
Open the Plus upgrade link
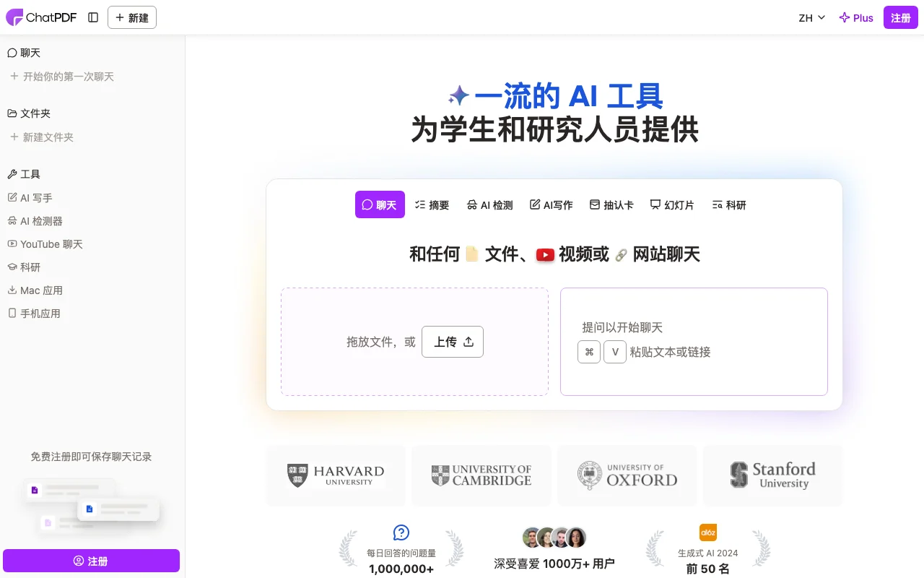click(x=856, y=18)
